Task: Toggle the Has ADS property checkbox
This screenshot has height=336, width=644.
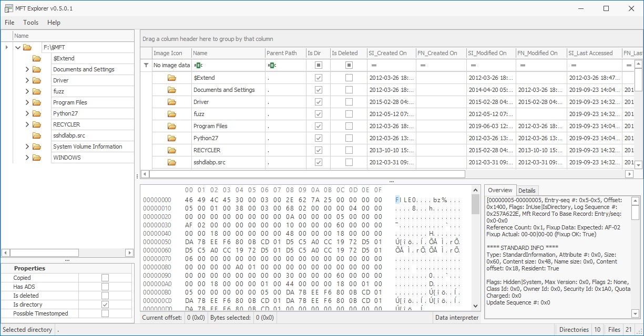Action: (105, 287)
